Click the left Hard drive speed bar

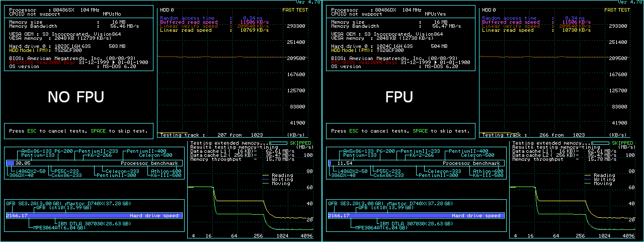coord(95,216)
